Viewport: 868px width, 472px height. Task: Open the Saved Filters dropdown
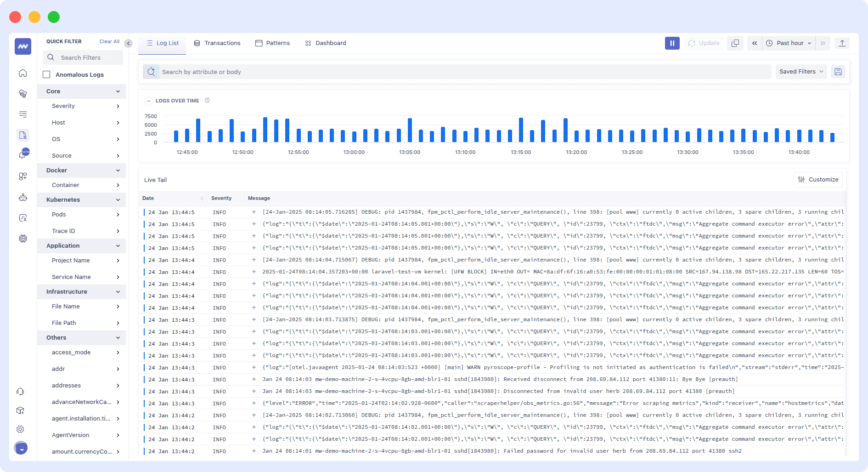pos(801,72)
